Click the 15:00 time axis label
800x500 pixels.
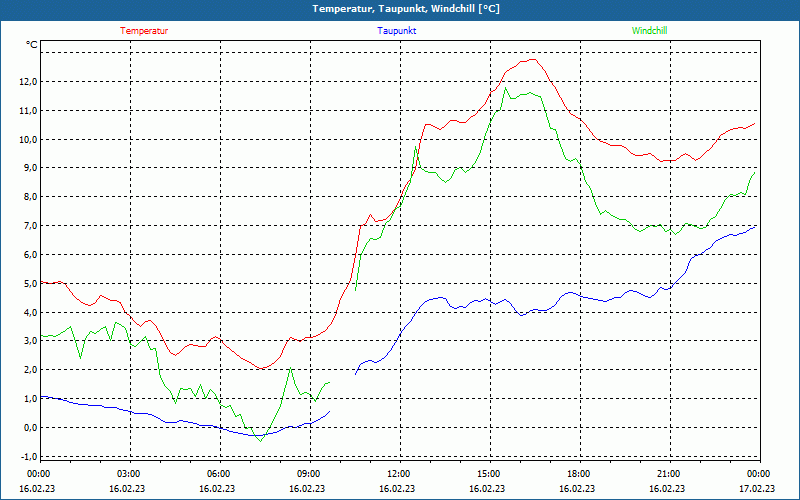pos(490,474)
